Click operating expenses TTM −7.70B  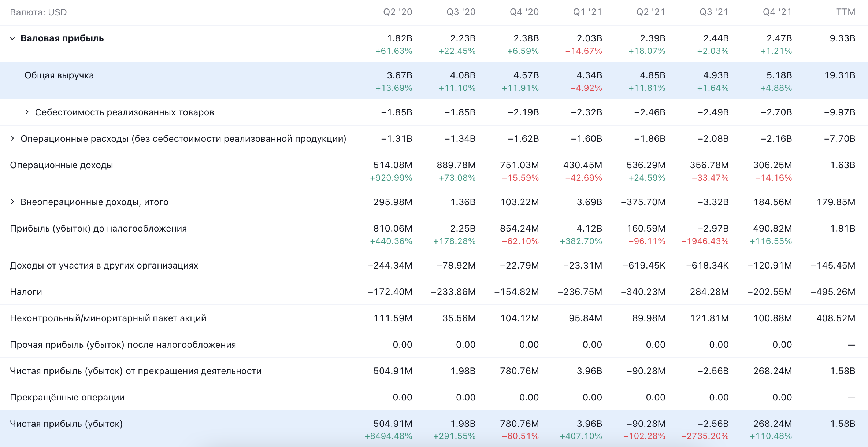coord(840,138)
